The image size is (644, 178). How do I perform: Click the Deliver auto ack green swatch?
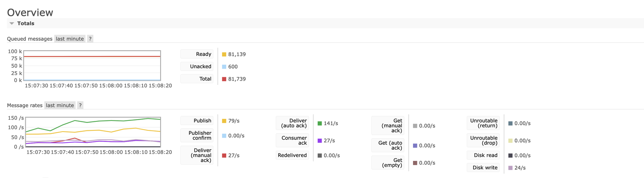320,124
